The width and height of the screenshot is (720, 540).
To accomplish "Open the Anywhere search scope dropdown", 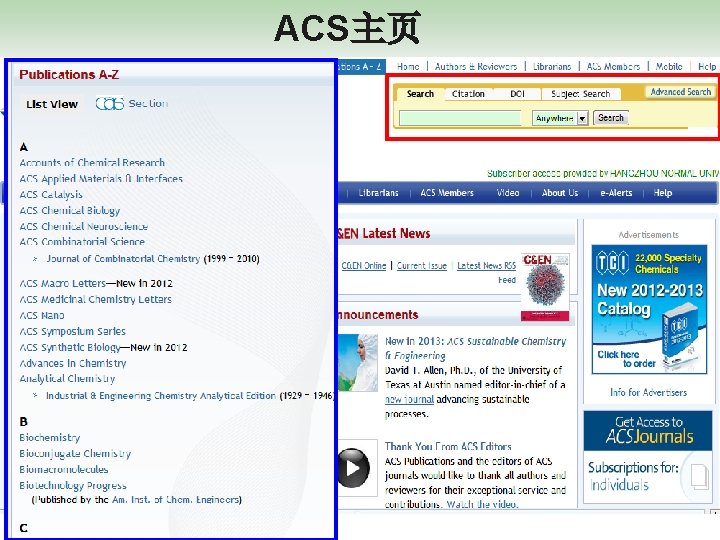I will point(560,118).
